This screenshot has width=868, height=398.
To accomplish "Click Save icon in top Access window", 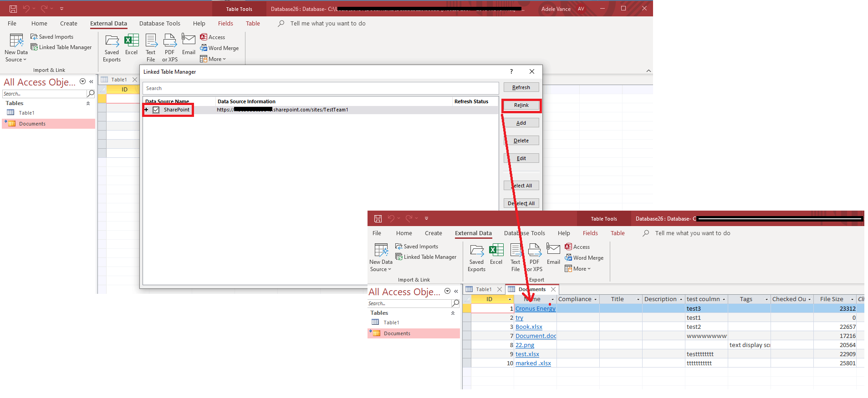I will click(13, 9).
